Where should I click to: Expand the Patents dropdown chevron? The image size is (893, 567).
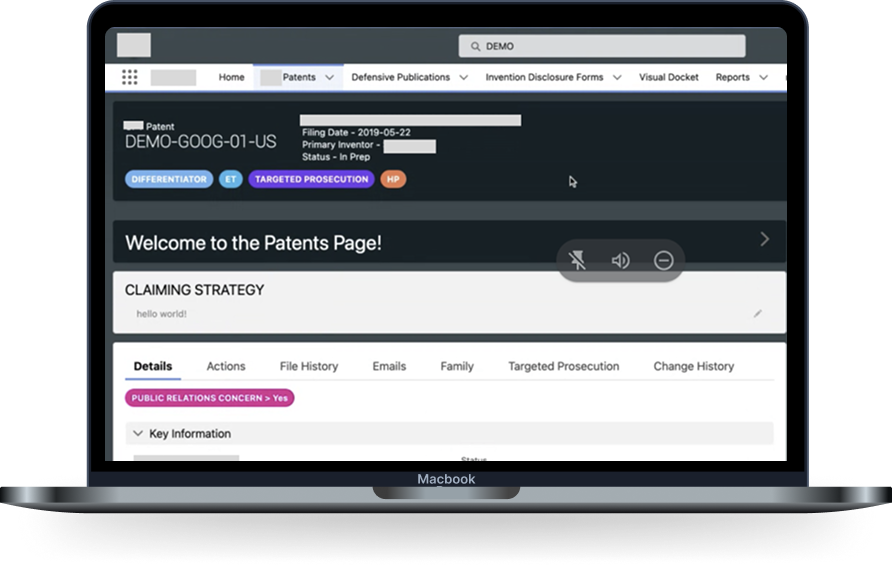[x=329, y=77]
